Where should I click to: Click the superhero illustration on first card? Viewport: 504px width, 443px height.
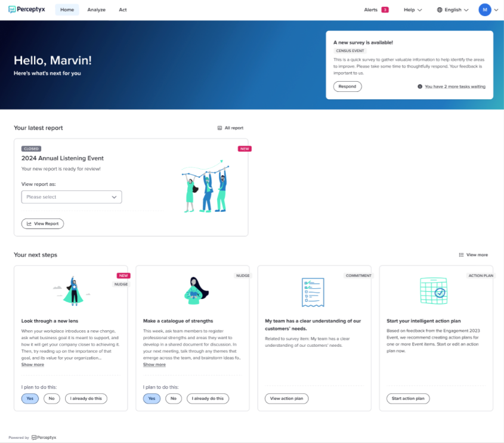click(73, 291)
